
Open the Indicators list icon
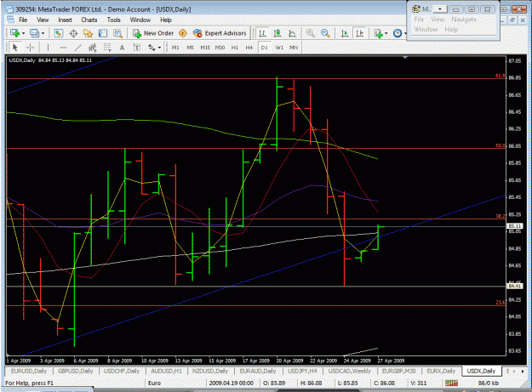coord(378,33)
